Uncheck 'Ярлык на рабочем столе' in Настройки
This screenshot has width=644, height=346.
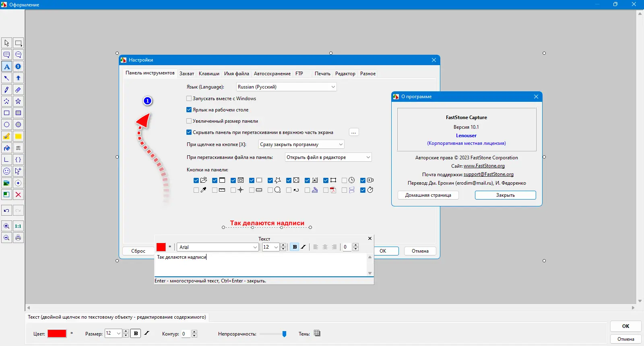(x=189, y=110)
